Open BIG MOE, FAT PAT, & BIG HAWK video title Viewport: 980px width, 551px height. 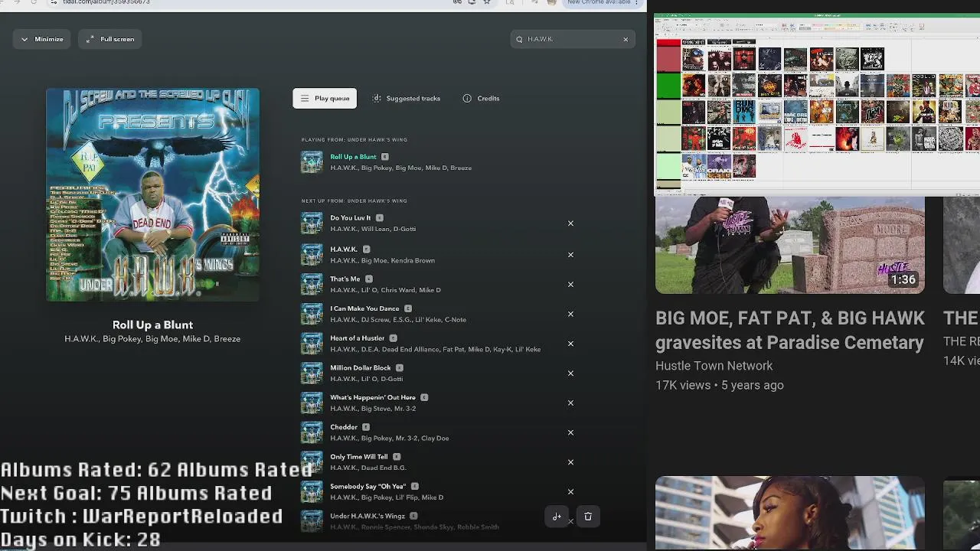coord(790,330)
